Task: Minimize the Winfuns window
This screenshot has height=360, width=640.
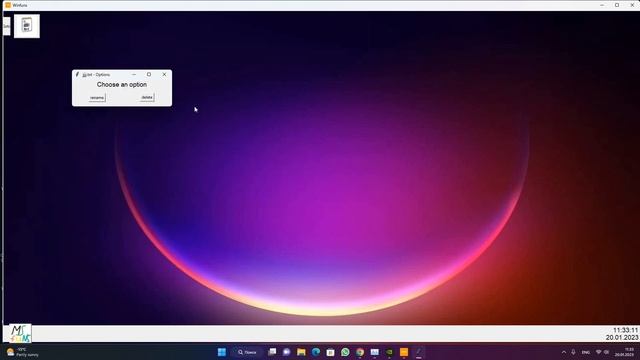Action: [x=602, y=5]
